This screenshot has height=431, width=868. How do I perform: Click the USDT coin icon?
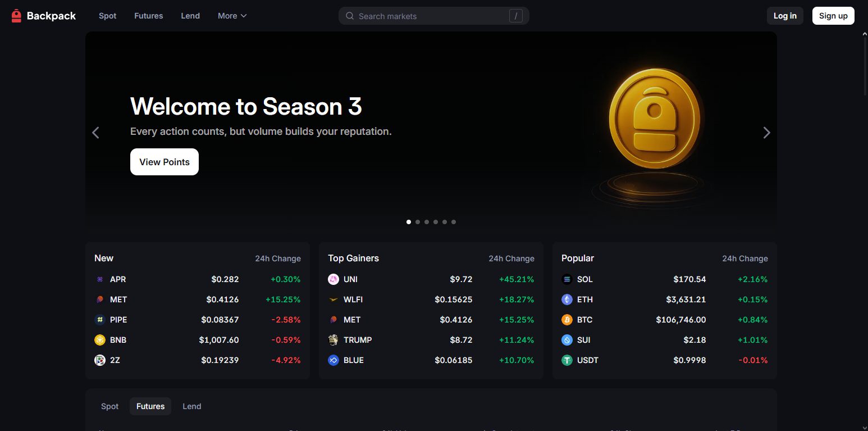[567, 360]
